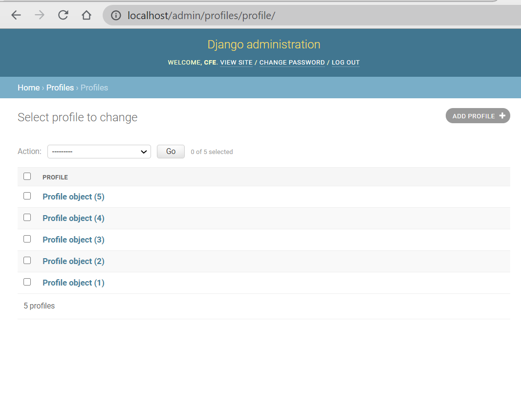521x420 pixels.
Task: Click the PROFILE column header
Action: coord(55,177)
